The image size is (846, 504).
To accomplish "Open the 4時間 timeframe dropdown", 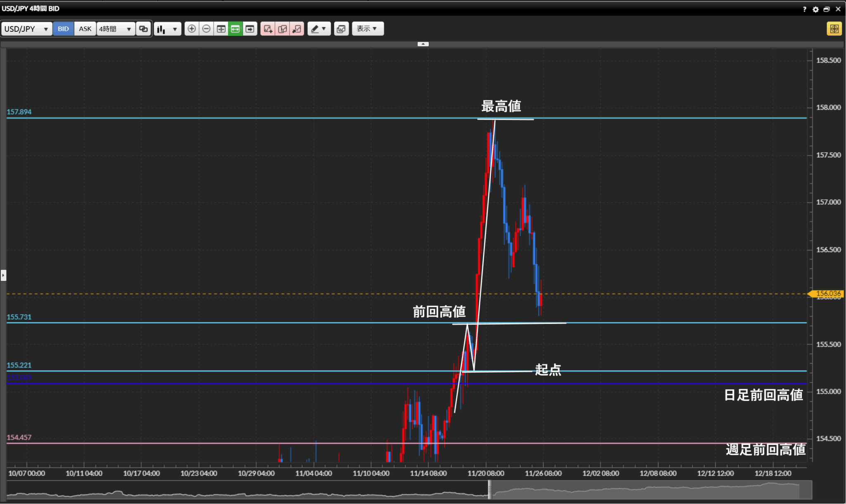I will (x=115, y=29).
